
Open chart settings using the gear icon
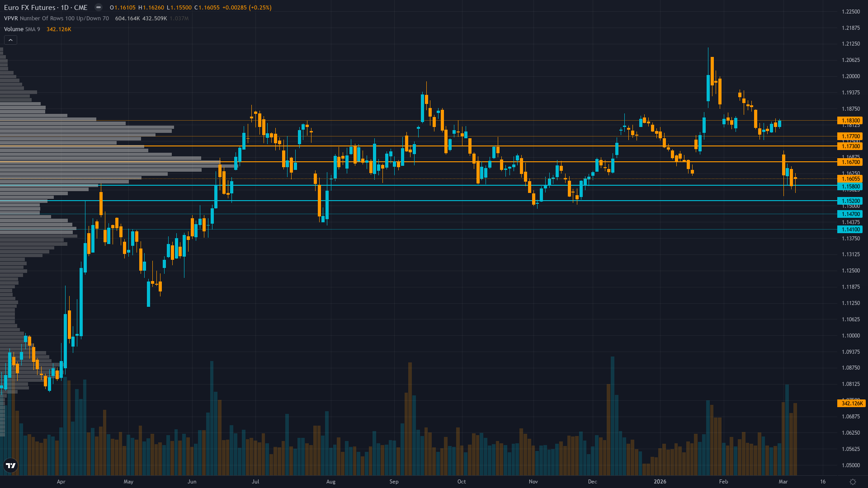[x=852, y=481]
